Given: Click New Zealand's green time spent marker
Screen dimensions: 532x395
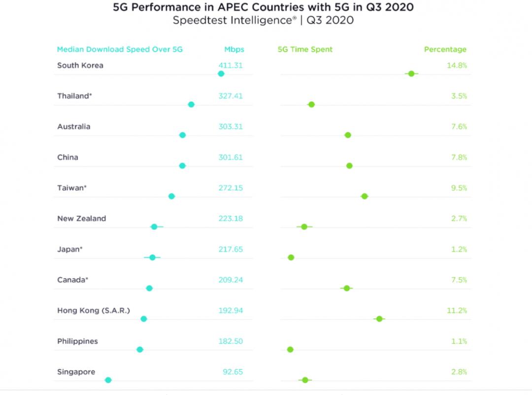Looking at the screenshot, I should [x=304, y=227].
